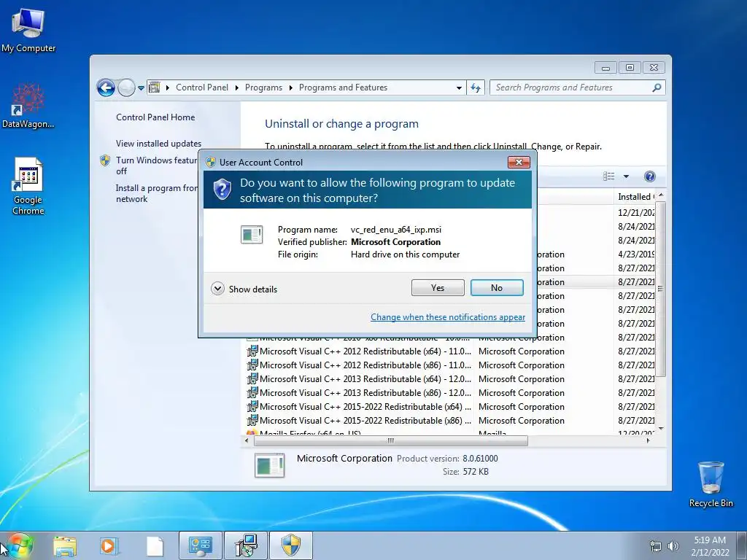
Task: Click the search magnifier icon
Action: pyautogui.click(x=657, y=87)
